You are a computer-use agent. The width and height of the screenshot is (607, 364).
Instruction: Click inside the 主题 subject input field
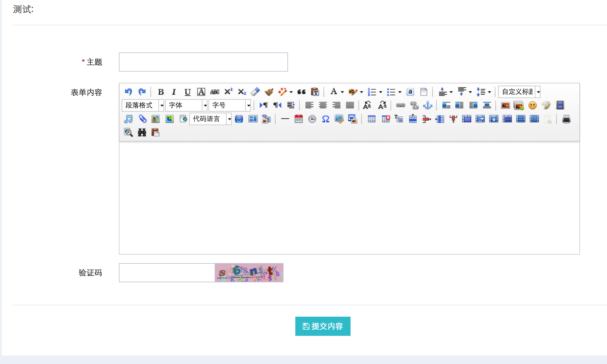tap(203, 62)
